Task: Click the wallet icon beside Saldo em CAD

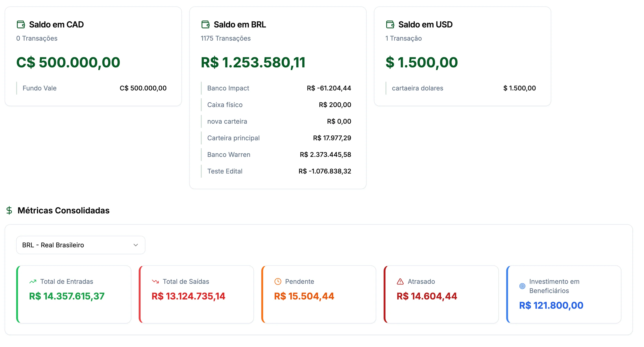Action: [x=21, y=24]
